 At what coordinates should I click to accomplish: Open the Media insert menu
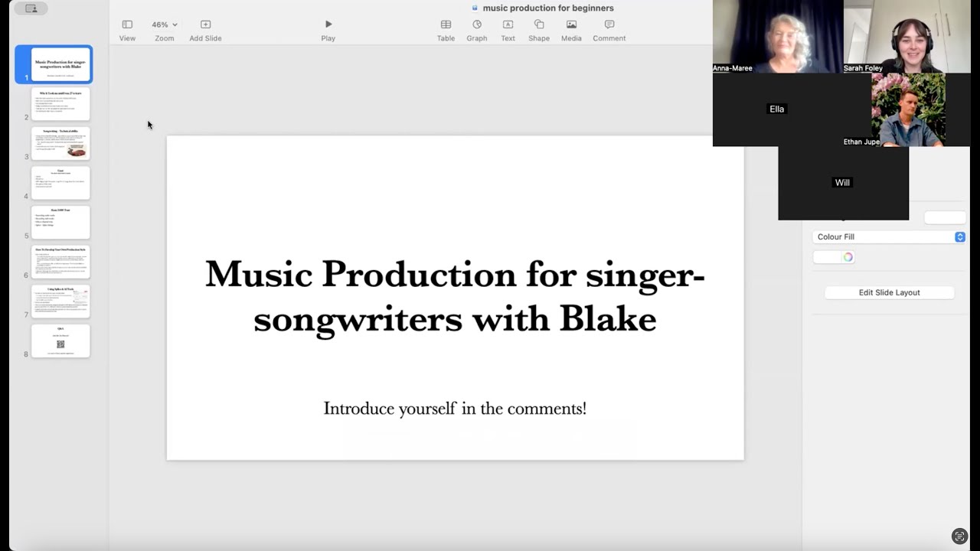(571, 24)
